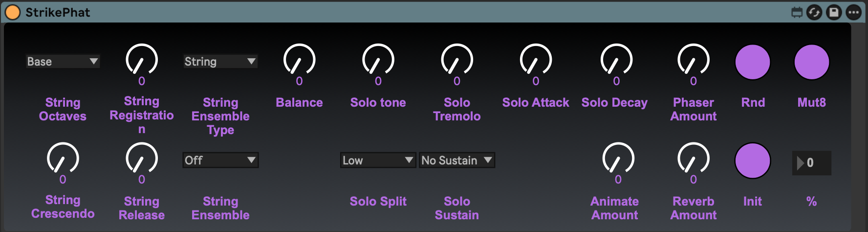Save the StrikePhat preset

pyautogui.click(x=834, y=12)
